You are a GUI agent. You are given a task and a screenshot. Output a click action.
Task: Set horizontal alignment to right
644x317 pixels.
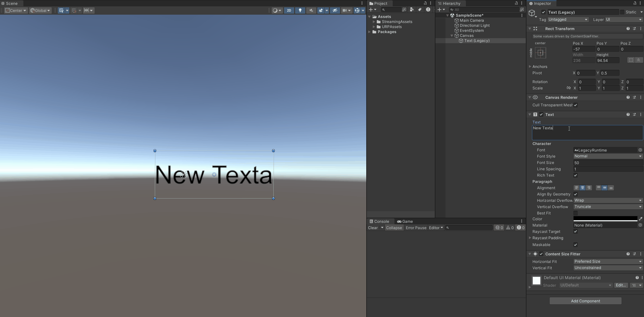click(x=589, y=188)
